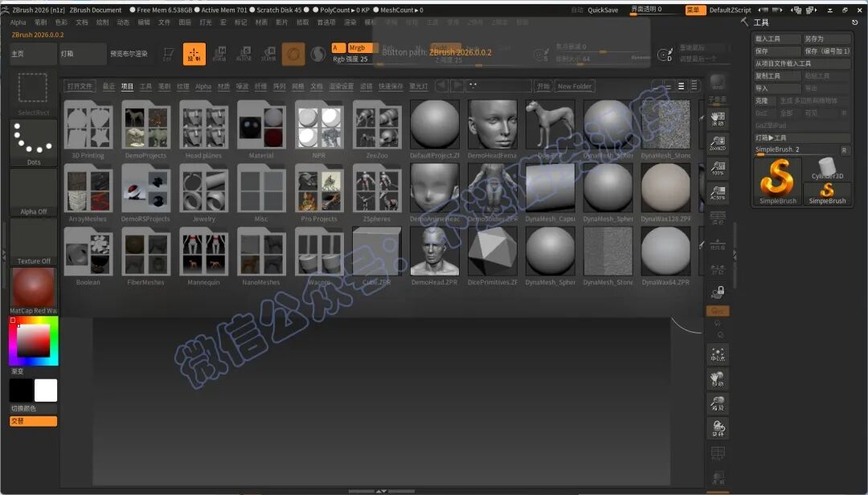Click the Zoom3D magnifier icon in lower right shelf
Viewport: 868px width, 495px height.
pyautogui.click(x=718, y=403)
